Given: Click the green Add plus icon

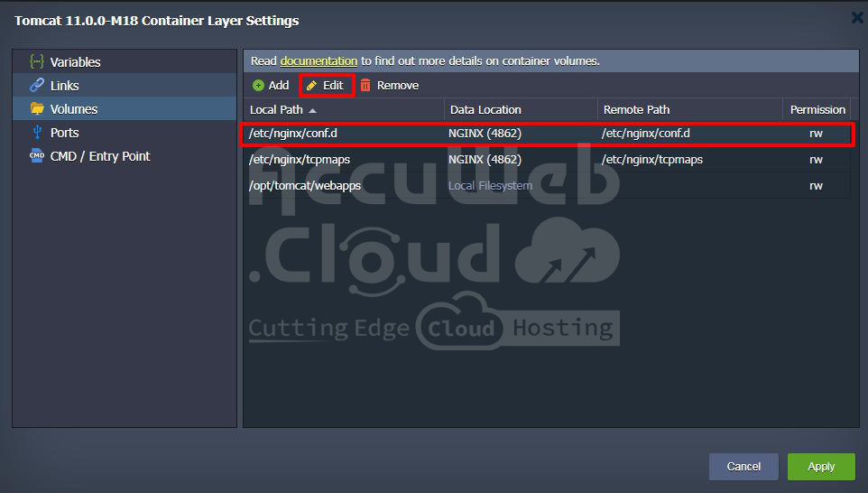Looking at the screenshot, I should 258,85.
